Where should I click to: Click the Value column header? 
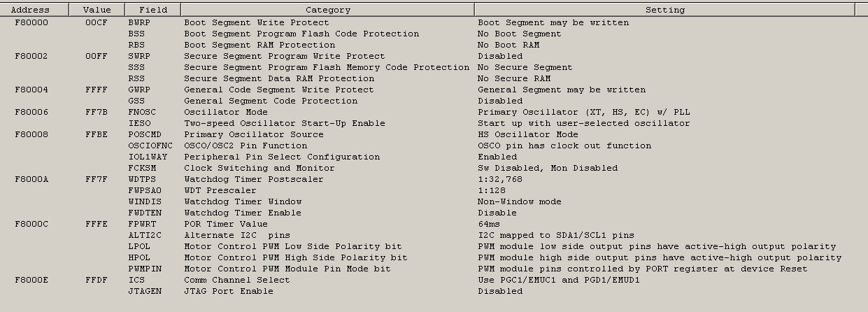point(97,10)
